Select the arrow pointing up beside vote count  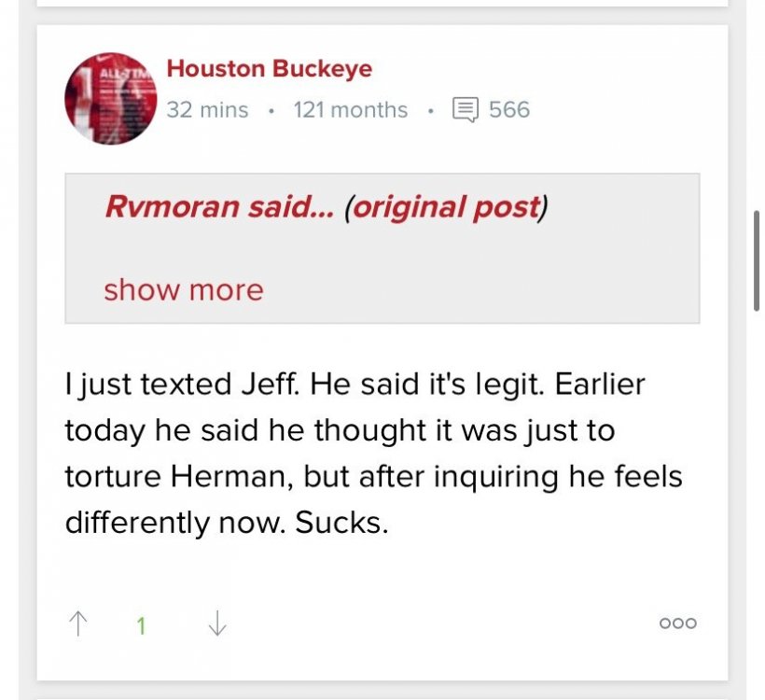pos(80,621)
